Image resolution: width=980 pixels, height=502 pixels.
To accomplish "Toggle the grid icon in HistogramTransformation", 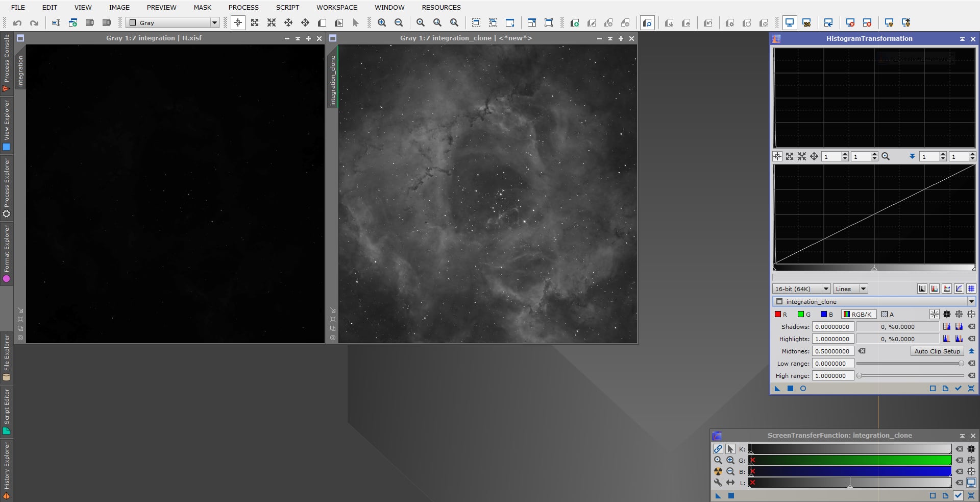I will click(x=970, y=289).
